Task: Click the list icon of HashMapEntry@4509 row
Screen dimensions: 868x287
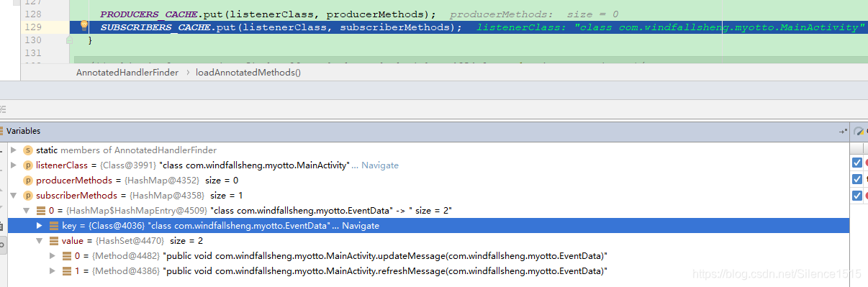Action: click(41, 211)
